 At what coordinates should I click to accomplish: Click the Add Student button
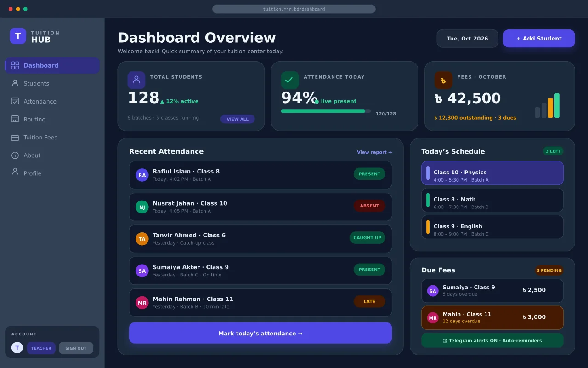point(539,39)
